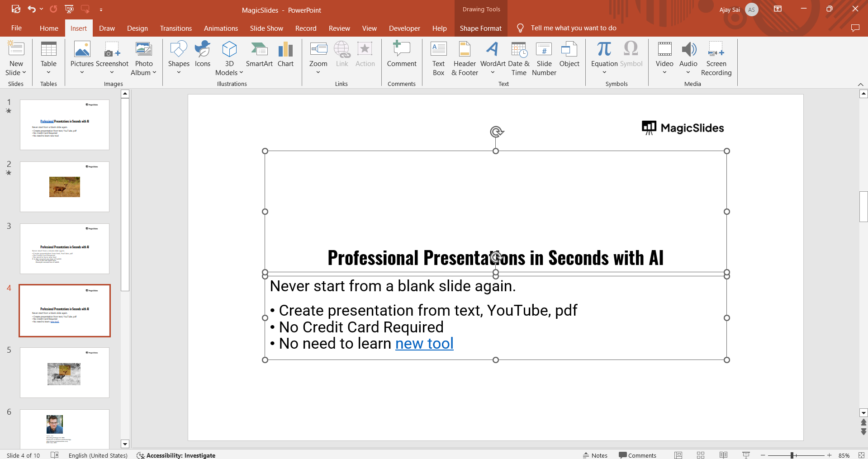
Task: Switch to Normal view in status bar
Action: point(678,455)
